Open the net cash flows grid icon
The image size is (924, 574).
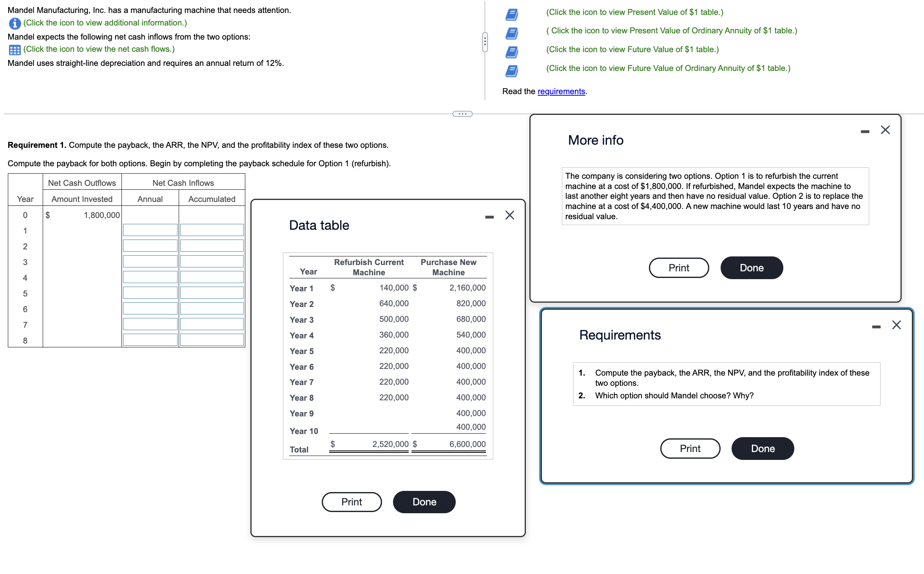pos(14,50)
